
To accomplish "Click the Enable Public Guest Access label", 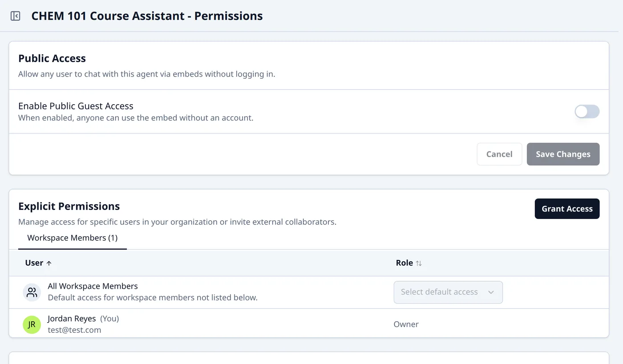I will pyautogui.click(x=76, y=106).
